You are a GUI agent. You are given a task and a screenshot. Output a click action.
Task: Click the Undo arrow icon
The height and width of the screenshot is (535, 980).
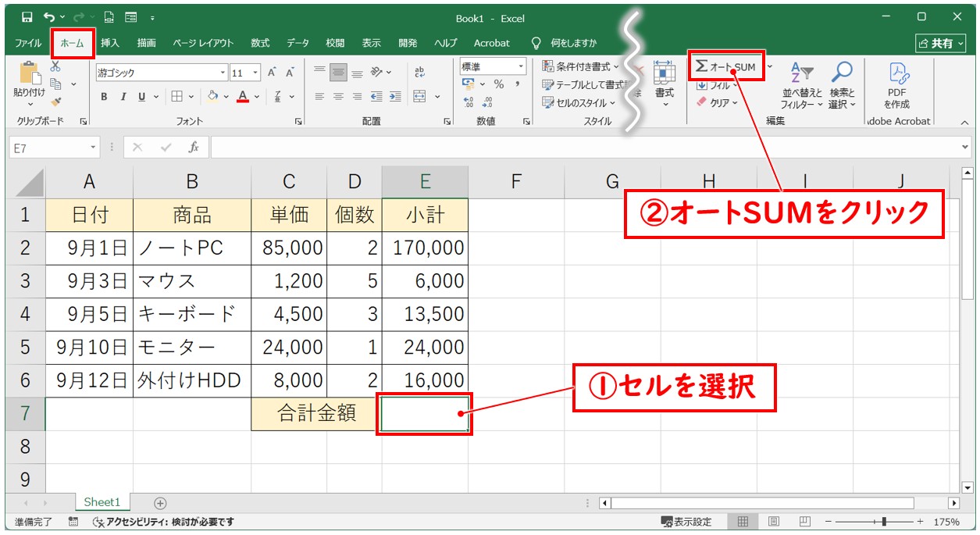click(x=49, y=17)
